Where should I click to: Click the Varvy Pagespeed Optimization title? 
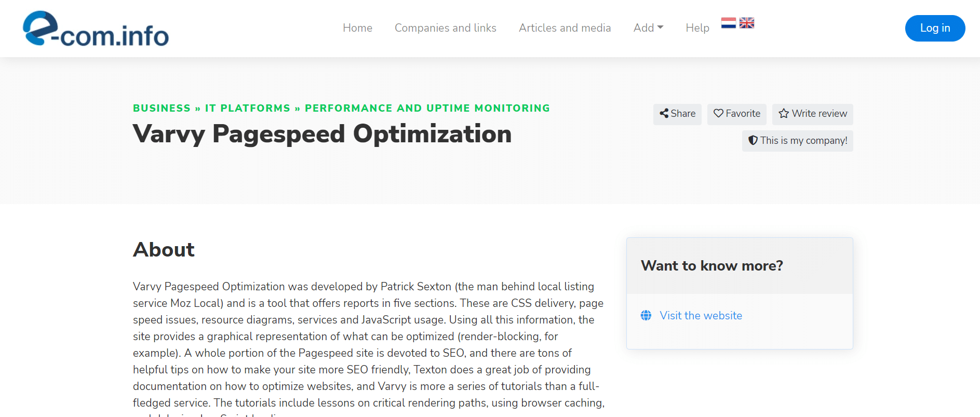(322, 134)
